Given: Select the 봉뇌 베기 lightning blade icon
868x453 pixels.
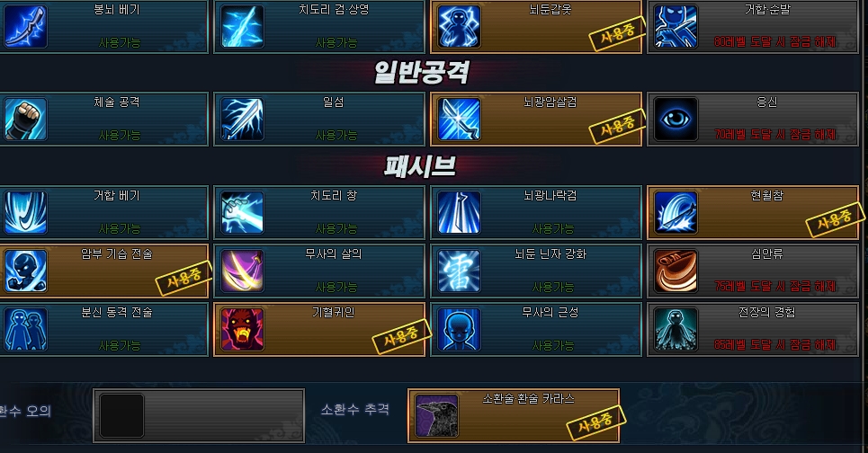Looking at the screenshot, I should (x=25, y=26).
